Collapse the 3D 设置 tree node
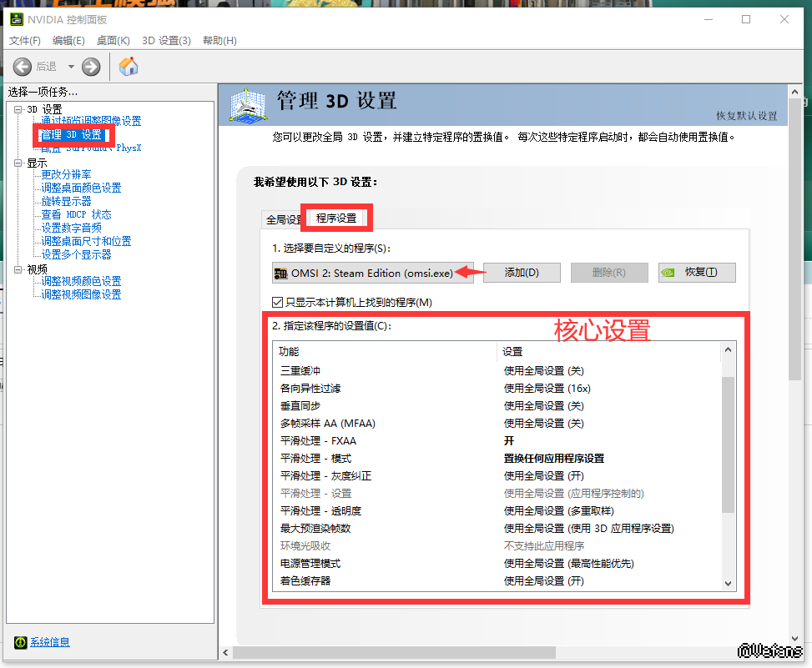The image size is (812, 668). [18, 109]
